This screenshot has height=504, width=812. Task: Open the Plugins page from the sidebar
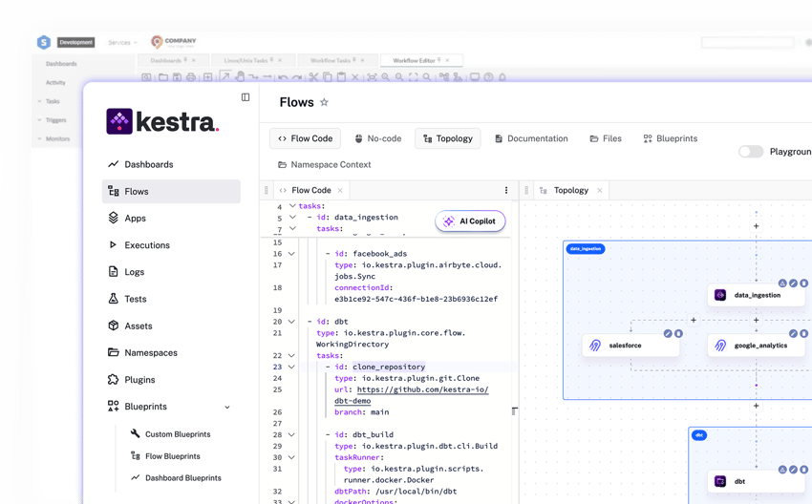tap(139, 380)
